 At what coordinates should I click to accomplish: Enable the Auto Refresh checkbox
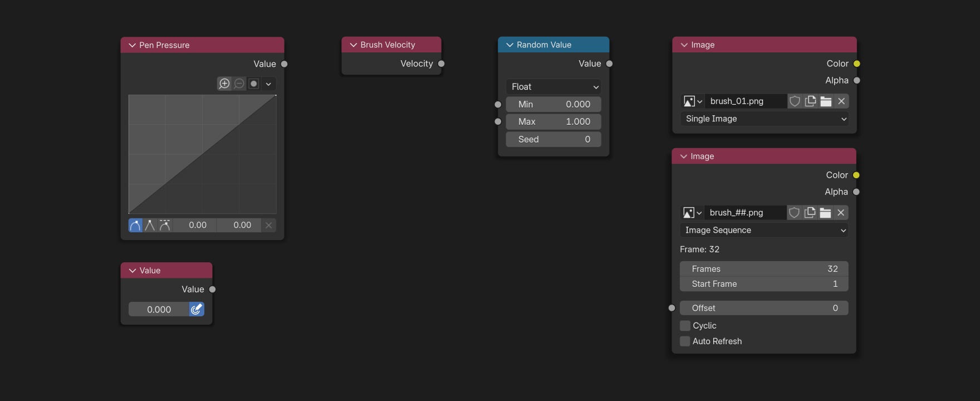685,341
